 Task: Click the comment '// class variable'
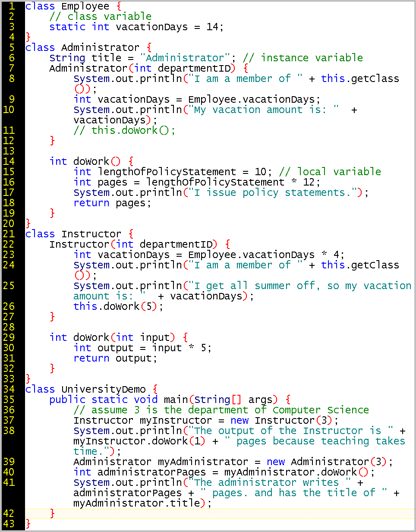(101, 17)
